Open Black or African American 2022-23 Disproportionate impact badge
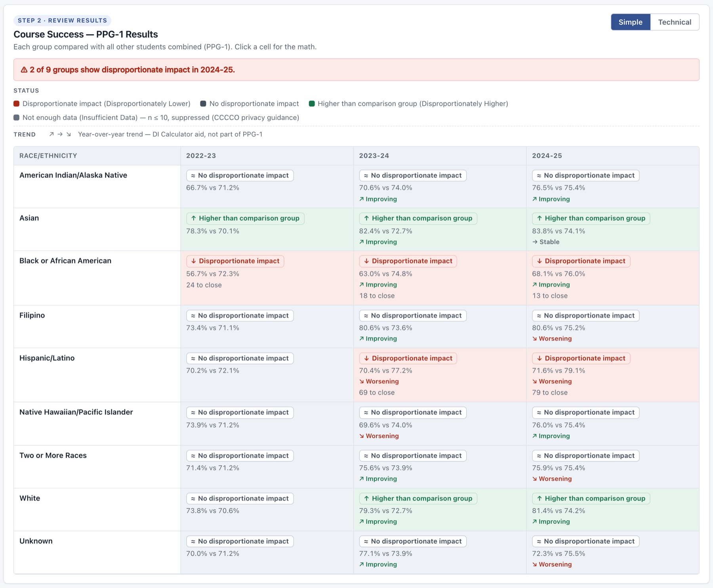Viewport: 713px width, 588px height. click(x=235, y=261)
